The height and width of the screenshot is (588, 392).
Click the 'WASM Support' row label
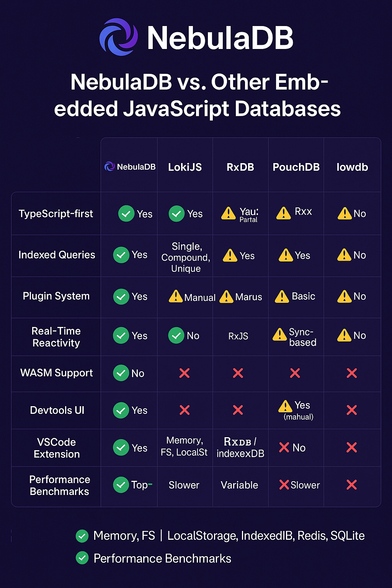click(57, 373)
